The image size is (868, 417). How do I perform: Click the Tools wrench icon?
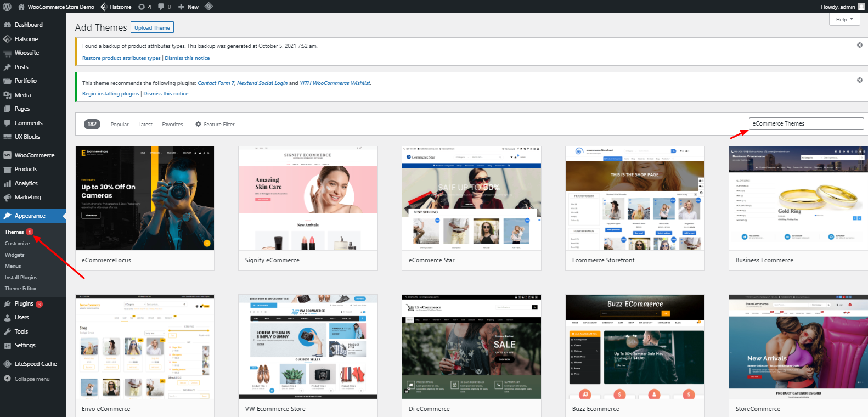(7, 331)
